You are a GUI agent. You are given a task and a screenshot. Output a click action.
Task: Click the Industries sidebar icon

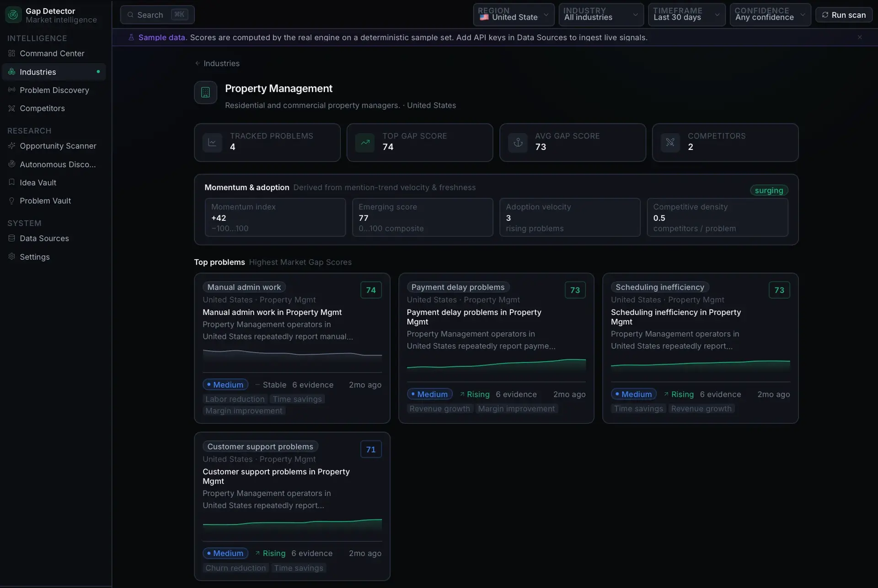(12, 72)
